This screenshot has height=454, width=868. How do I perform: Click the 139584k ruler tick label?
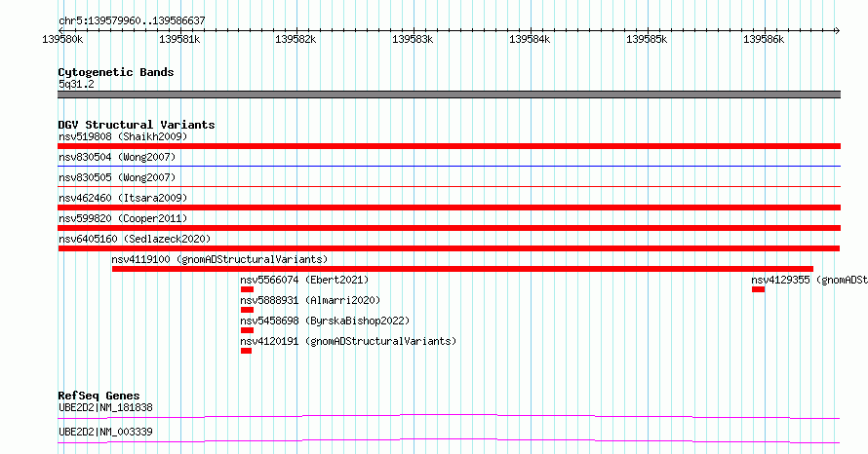pos(530,39)
